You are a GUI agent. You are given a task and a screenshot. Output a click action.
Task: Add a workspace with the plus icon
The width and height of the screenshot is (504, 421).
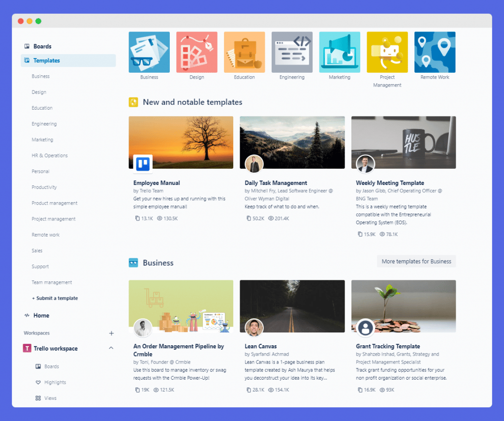pyautogui.click(x=111, y=333)
